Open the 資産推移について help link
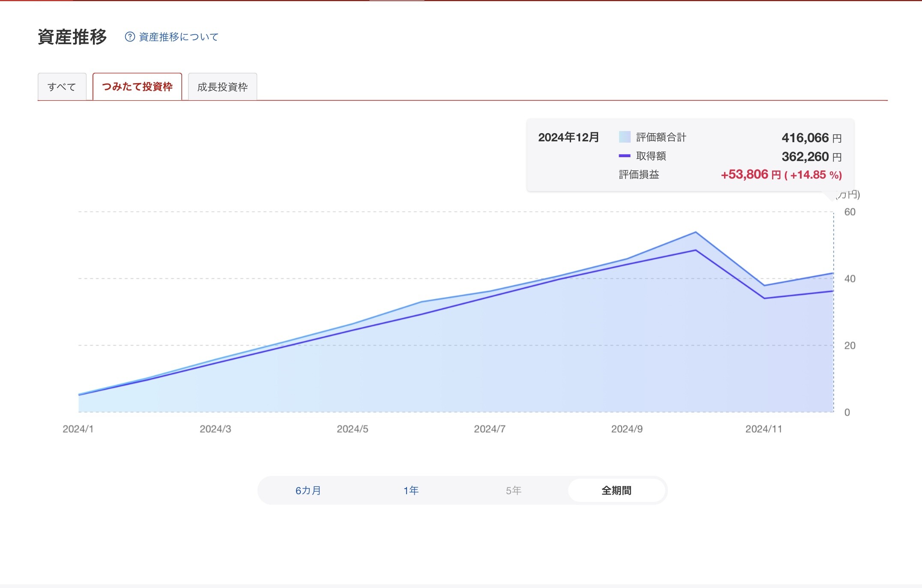This screenshot has width=922, height=588. (178, 37)
